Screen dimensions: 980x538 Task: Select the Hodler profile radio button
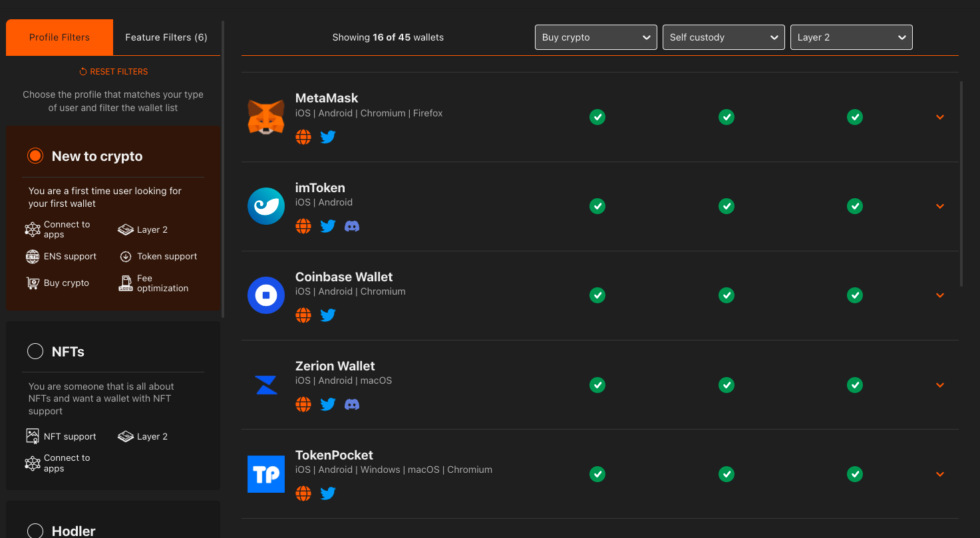35,531
